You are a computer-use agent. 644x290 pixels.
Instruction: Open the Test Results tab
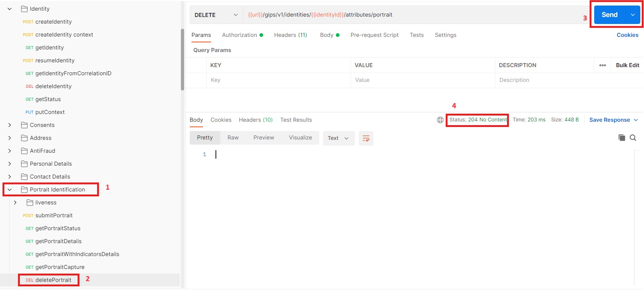296,120
